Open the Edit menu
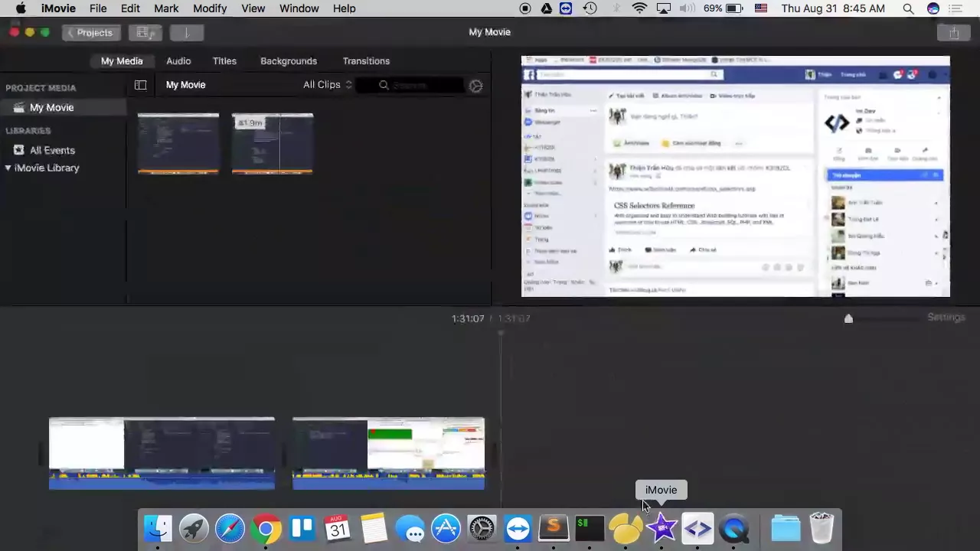The height and width of the screenshot is (551, 980). 130,8
